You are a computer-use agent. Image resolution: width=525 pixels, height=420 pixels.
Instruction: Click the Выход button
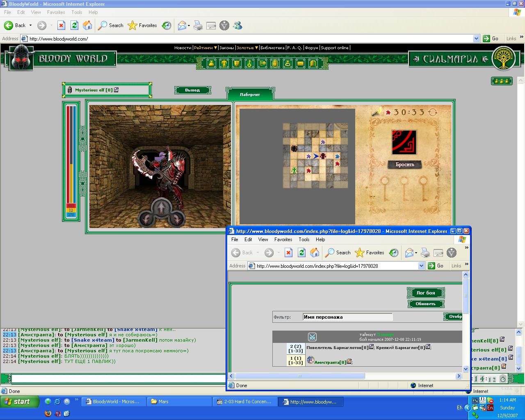click(192, 90)
